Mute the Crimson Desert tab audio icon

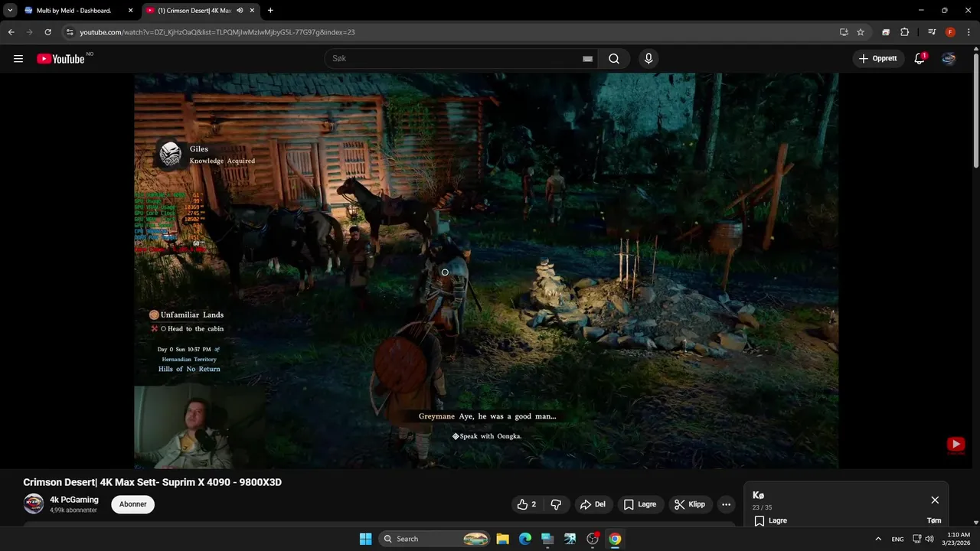(x=240, y=11)
